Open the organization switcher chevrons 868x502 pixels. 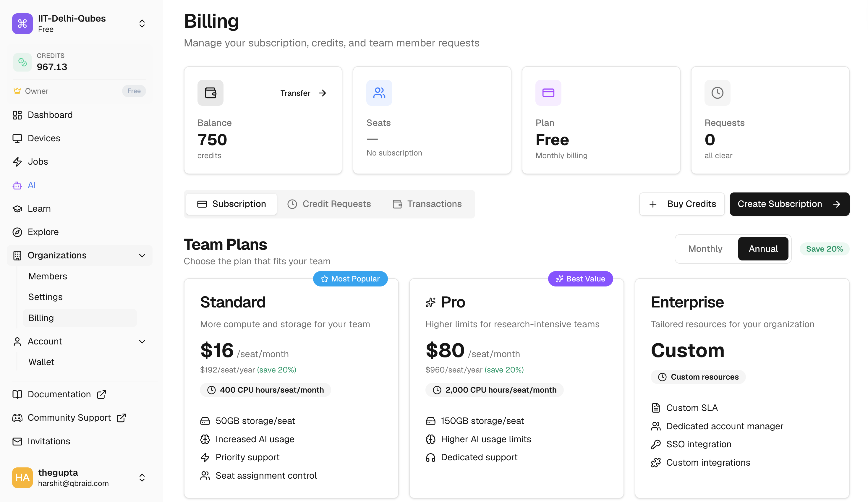tap(142, 23)
